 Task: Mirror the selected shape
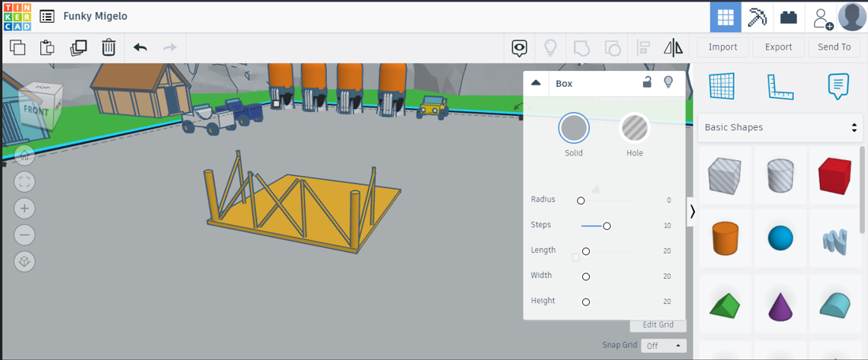[674, 47]
